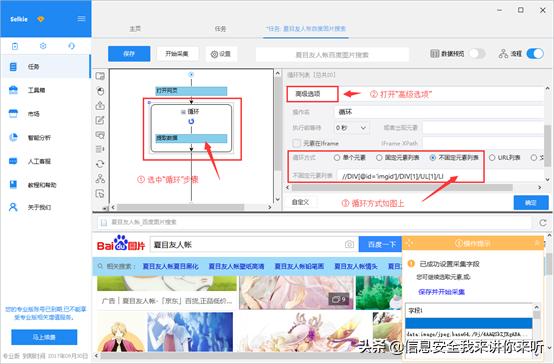The image size is (554, 364).
Task: Click the task name input field in the toolbar
Action: click(x=332, y=55)
